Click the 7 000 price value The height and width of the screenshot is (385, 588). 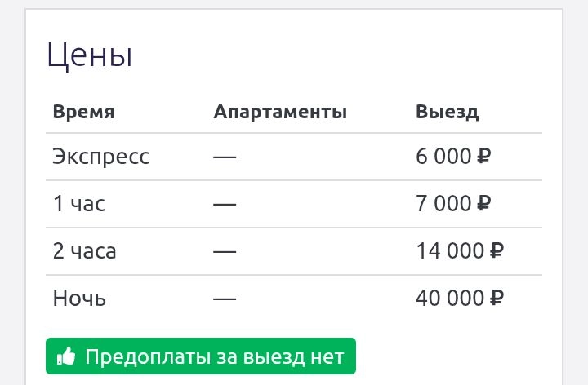click(443, 203)
